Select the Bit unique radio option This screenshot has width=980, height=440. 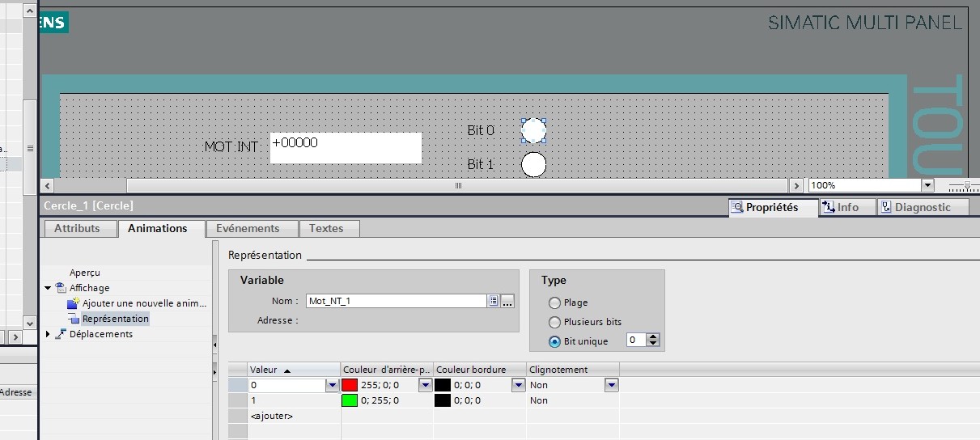[x=554, y=341]
